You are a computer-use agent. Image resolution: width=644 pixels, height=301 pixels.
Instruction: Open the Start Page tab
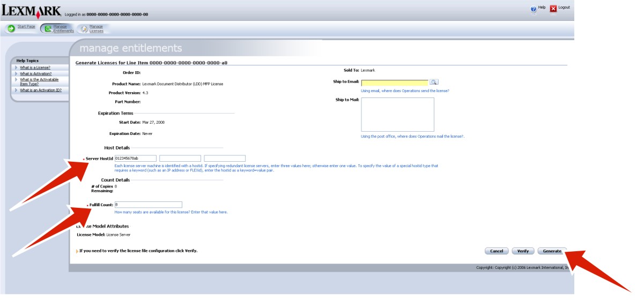pyautogui.click(x=26, y=27)
